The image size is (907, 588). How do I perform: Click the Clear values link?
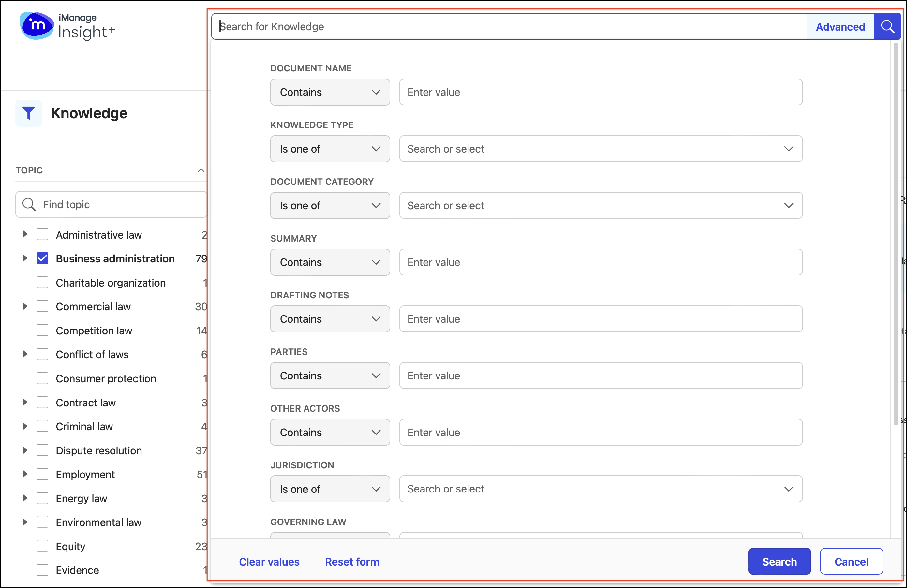[x=269, y=562]
